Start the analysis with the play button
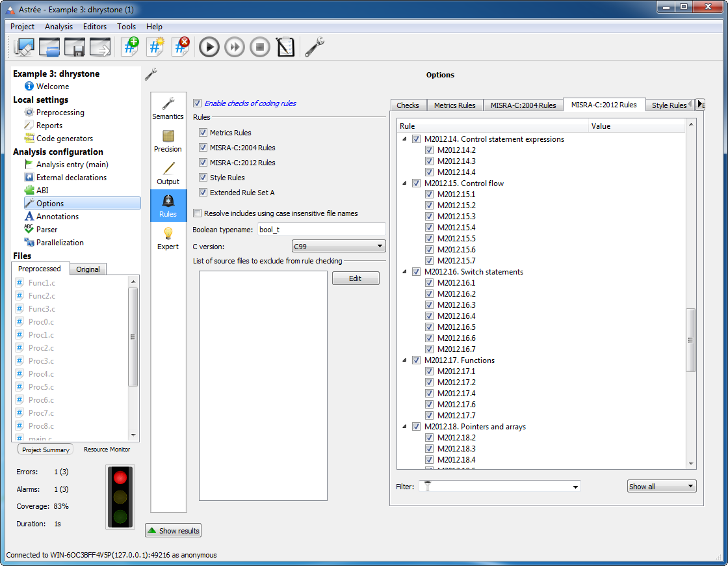The height and width of the screenshot is (566, 728). (x=209, y=47)
